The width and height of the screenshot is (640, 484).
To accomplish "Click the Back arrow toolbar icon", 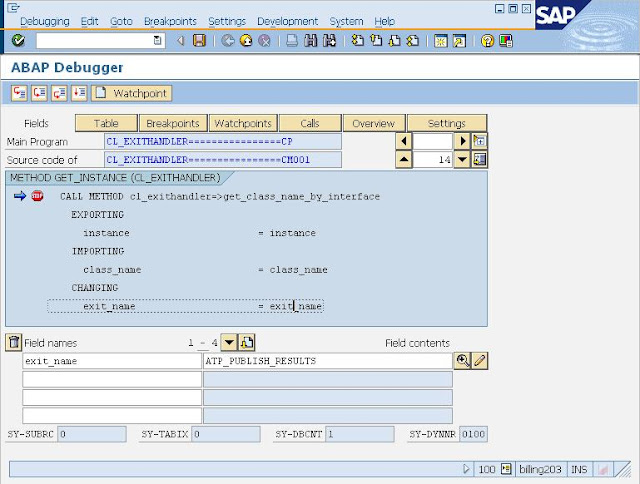I will pyautogui.click(x=180, y=40).
